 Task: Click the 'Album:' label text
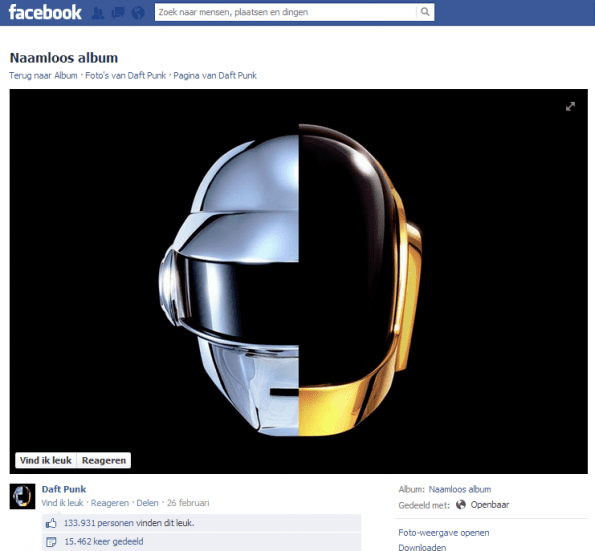(411, 490)
